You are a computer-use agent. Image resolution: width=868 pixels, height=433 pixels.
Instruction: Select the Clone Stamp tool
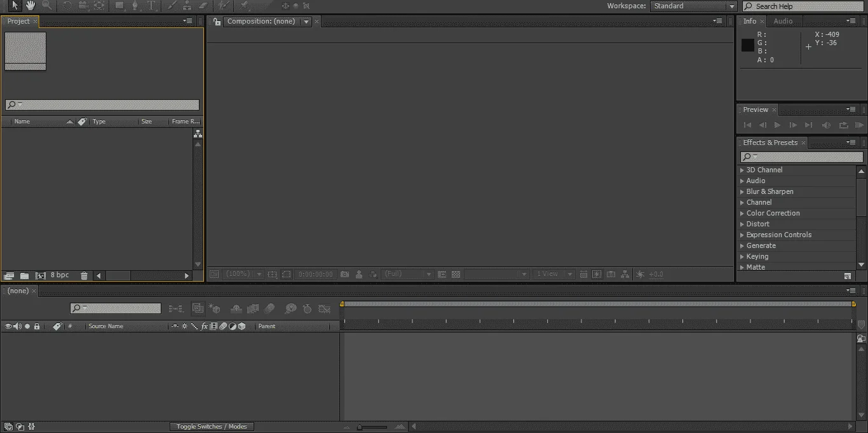(x=187, y=6)
